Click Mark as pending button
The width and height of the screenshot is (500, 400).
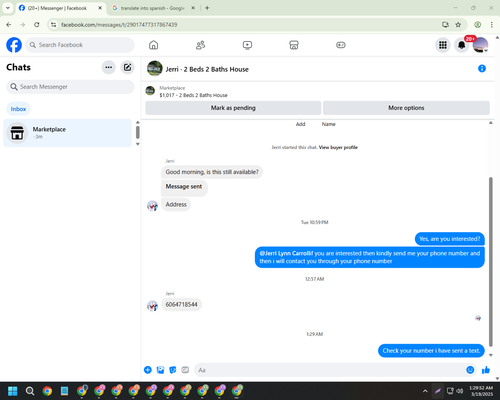tap(233, 108)
